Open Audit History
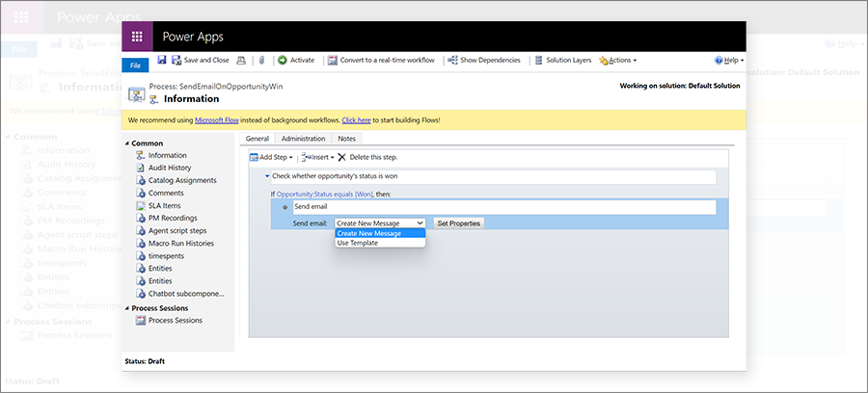868x393 pixels. pos(170,168)
